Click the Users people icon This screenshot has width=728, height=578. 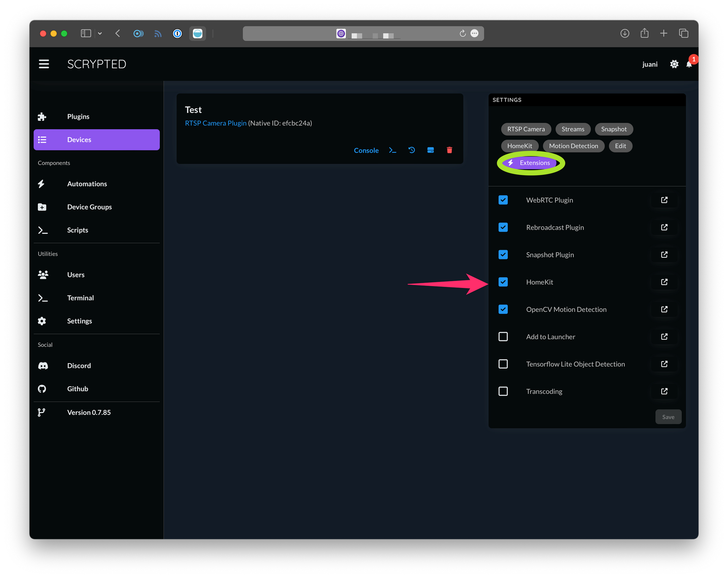pyautogui.click(x=43, y=274)
